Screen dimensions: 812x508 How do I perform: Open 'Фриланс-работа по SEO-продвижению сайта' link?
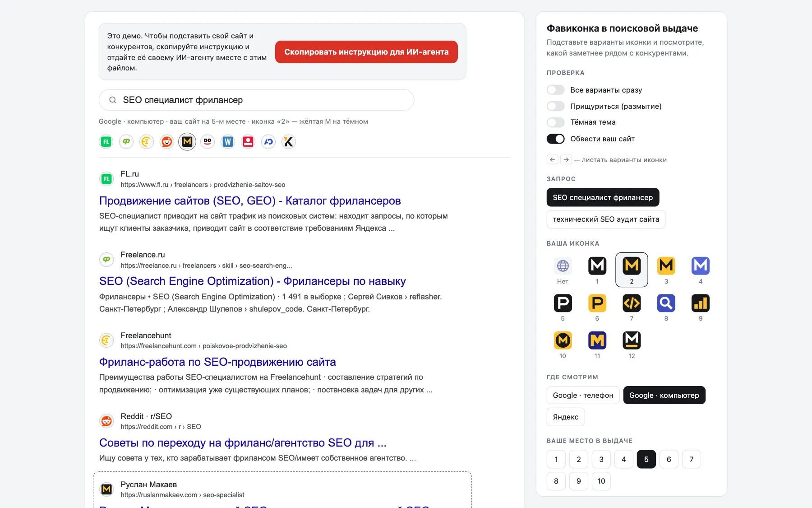click(x=217, y=362)
